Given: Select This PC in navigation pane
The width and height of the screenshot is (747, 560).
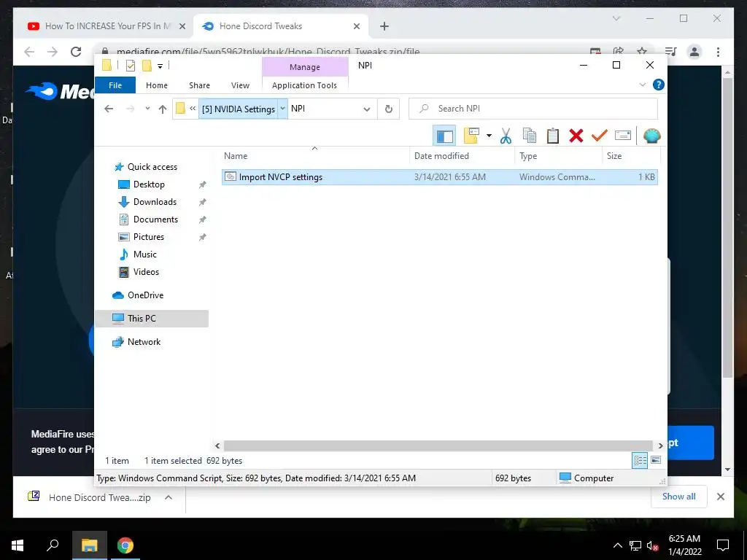Looking at the screenshot, I should pos(152,319).
